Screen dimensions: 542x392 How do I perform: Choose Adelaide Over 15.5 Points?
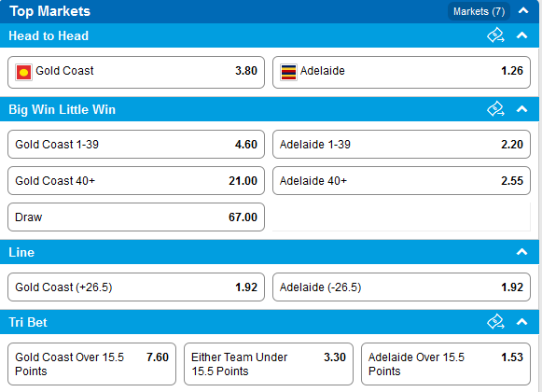point(446,364)
